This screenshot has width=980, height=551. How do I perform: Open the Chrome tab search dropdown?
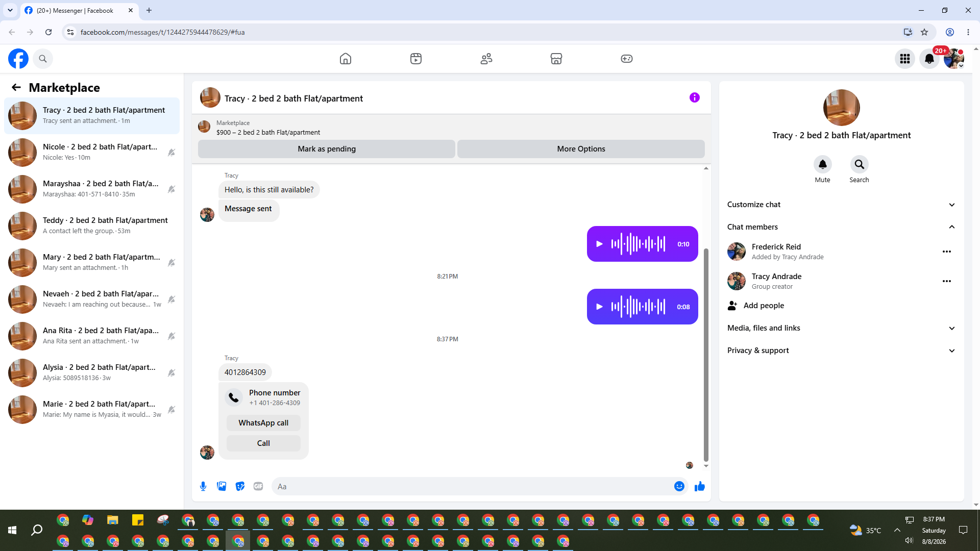pos(10,10)
